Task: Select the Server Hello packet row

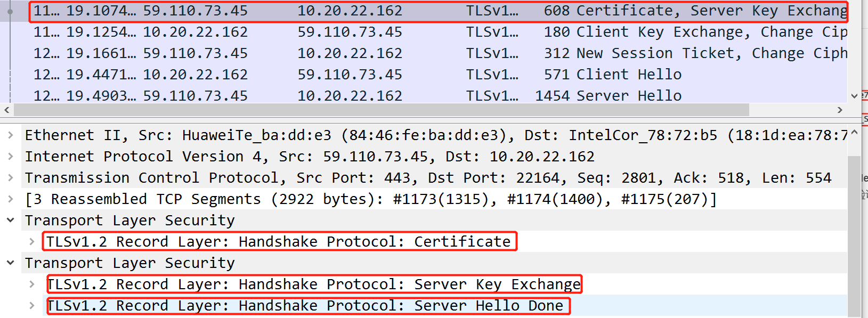Action: [x=373, y=95]
